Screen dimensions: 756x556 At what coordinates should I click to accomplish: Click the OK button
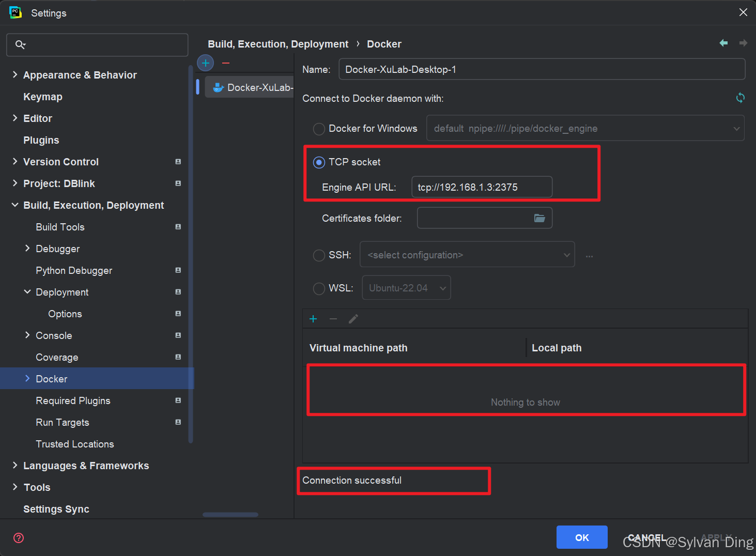[582, 537]
